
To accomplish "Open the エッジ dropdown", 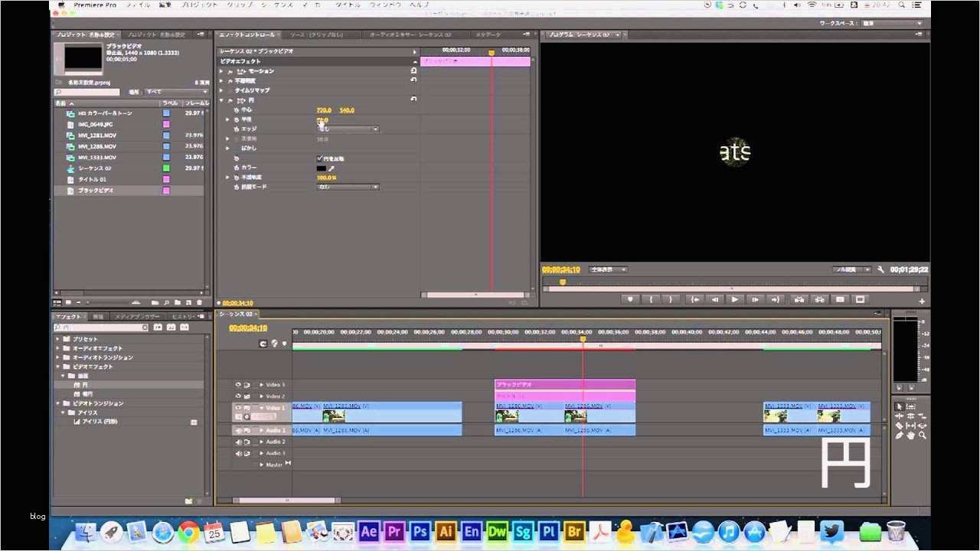I will [348, 129].
